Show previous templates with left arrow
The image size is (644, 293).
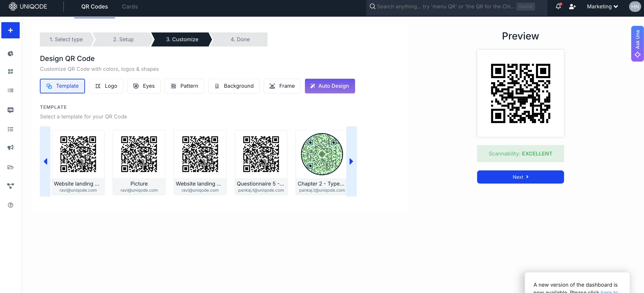tap(45, 161)
